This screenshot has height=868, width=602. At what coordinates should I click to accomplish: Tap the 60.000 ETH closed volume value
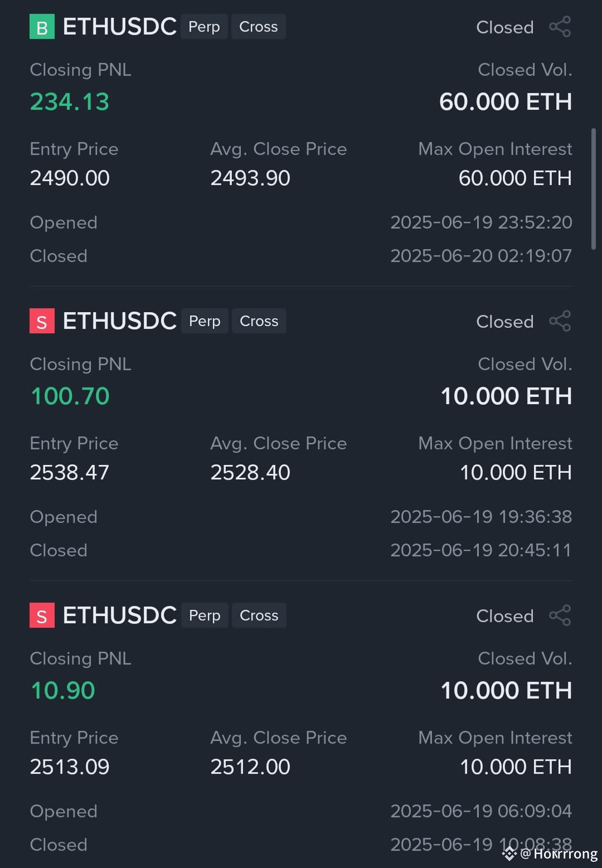coord(506,102)
